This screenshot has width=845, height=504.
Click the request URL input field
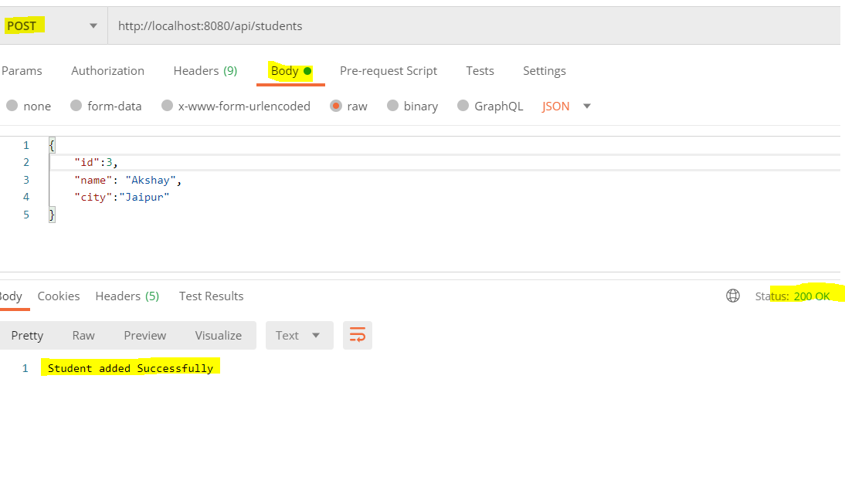(x=463, y=25)
